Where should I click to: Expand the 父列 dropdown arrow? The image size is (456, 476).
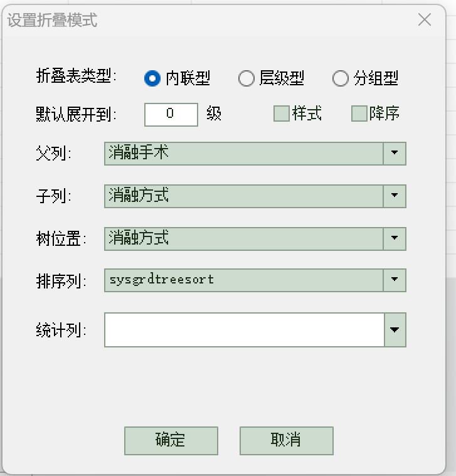tap(395, 153)
